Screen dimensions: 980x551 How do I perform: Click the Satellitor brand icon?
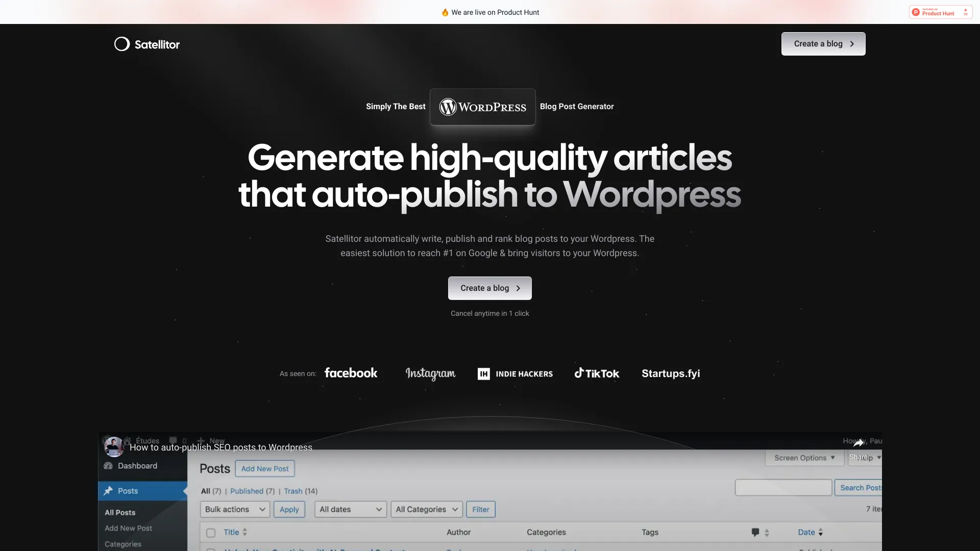point(121,44)
